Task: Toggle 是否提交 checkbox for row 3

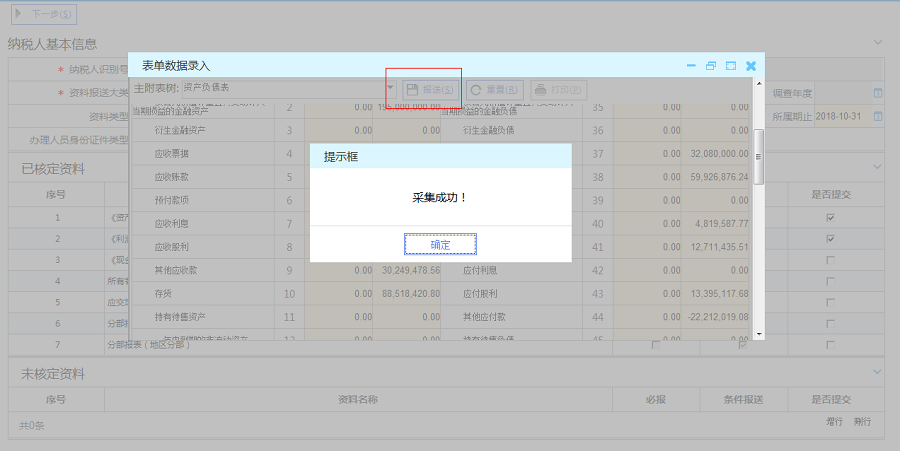Action: [830, 260]
